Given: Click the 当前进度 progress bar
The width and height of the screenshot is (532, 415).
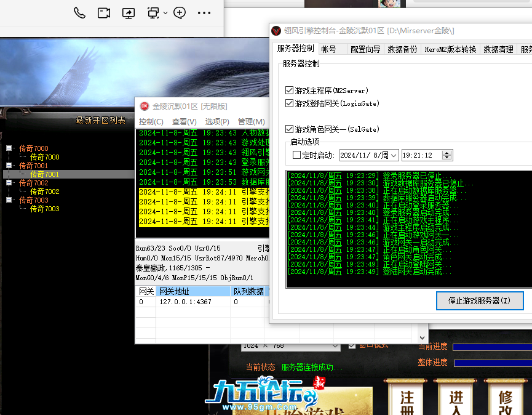Looking at the screenshot, I should [492, 347].
